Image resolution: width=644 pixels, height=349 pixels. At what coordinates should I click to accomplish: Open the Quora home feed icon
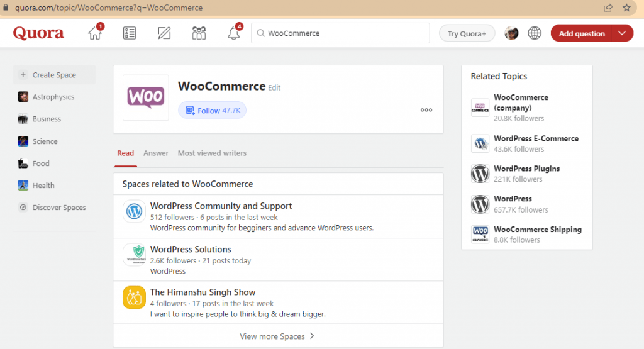[95, 33]
